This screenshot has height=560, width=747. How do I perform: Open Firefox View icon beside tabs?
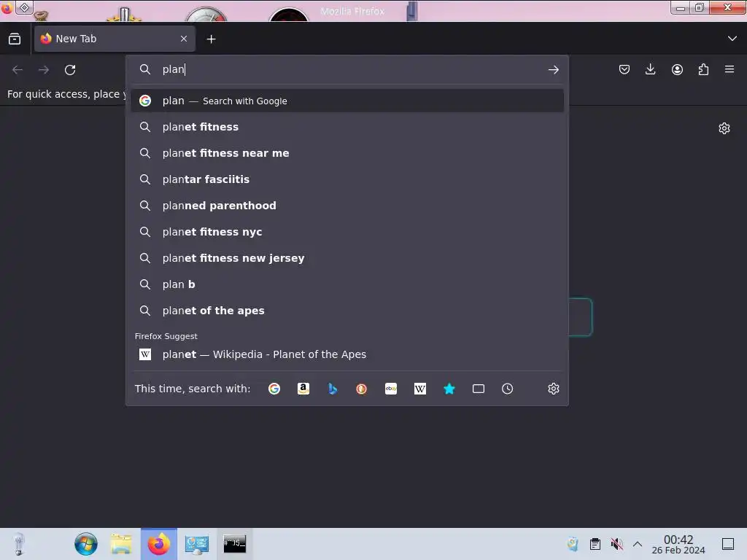15,39
